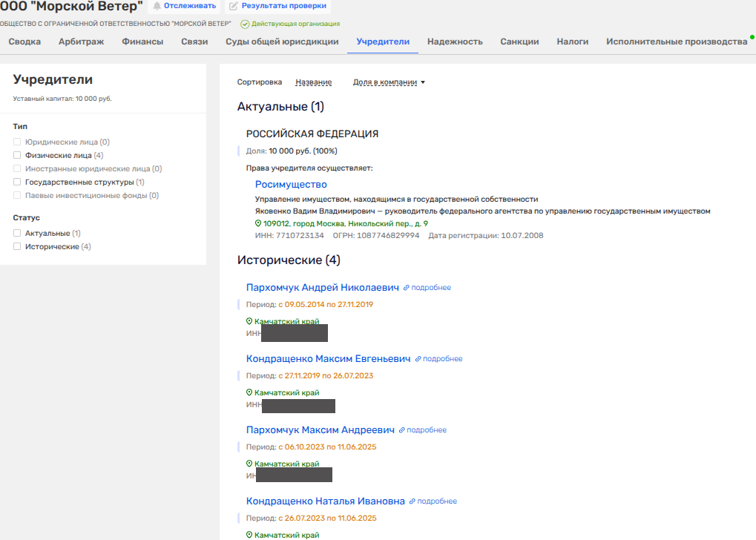Open the Росимущество link
756x540 pixels.
pos(291,184)
